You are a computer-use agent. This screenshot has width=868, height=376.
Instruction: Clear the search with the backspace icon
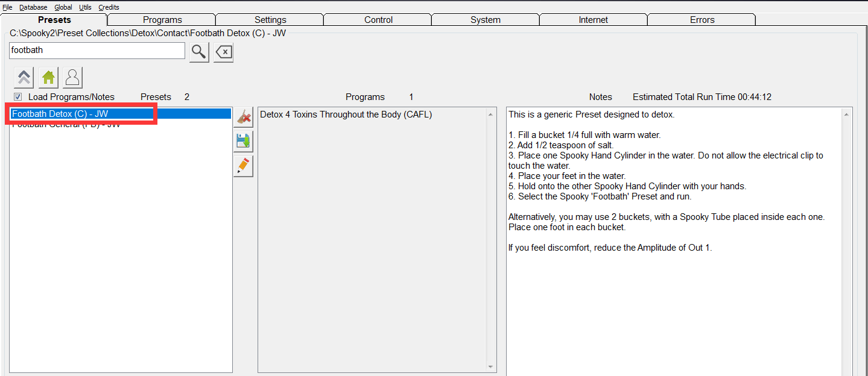click(223, 52)
